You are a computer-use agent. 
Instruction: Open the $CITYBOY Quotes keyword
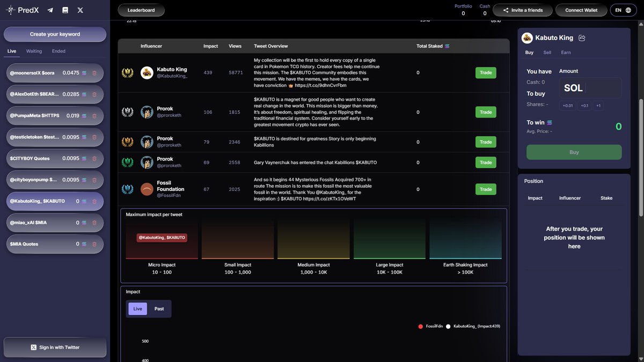pos(55,159)
